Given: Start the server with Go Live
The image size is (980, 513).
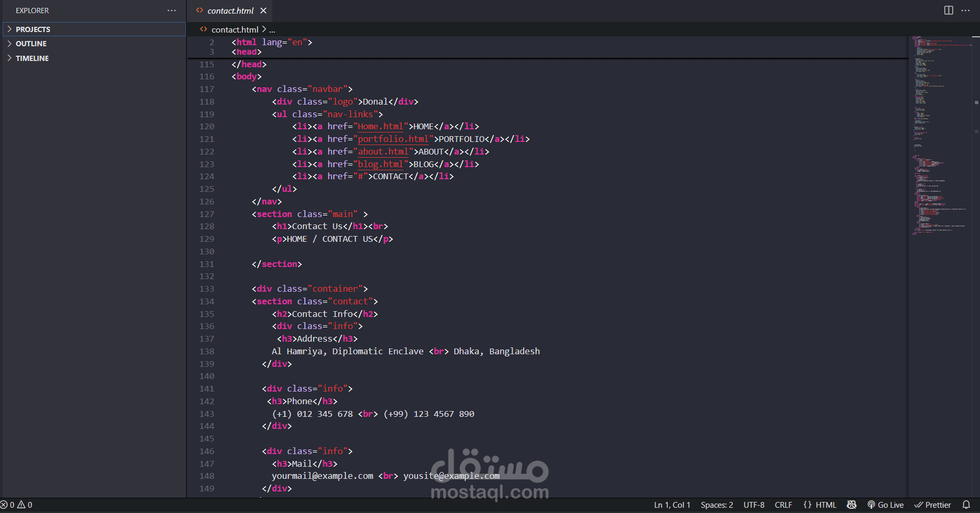Looking at the screenshot, I should click(x=885, y=505).
